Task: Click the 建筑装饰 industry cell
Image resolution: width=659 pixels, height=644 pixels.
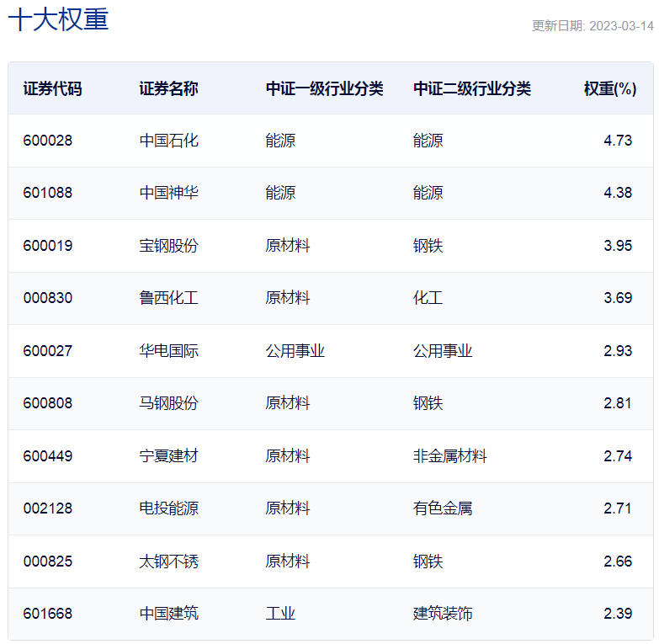Action: [443, 614]
